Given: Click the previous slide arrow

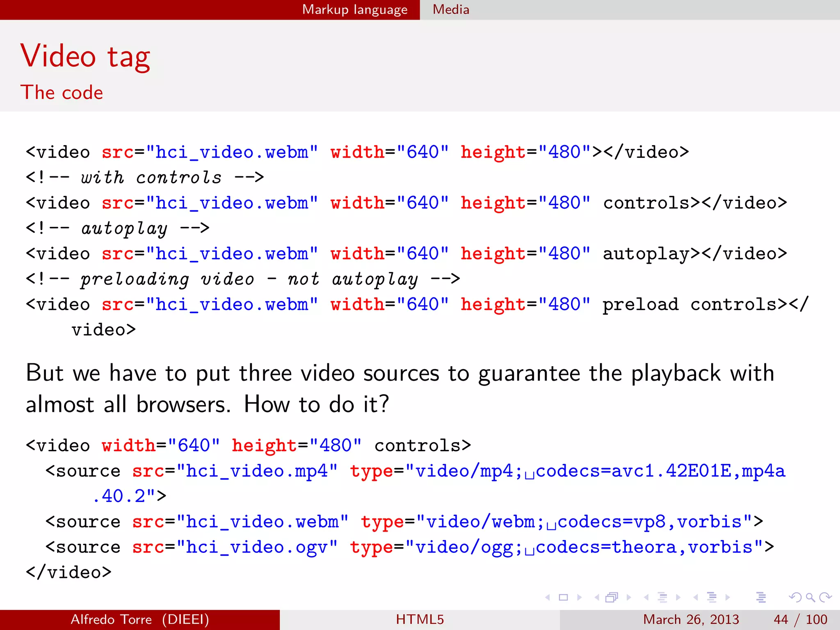Looking at the screenshot, I should (x=547, y=597).
